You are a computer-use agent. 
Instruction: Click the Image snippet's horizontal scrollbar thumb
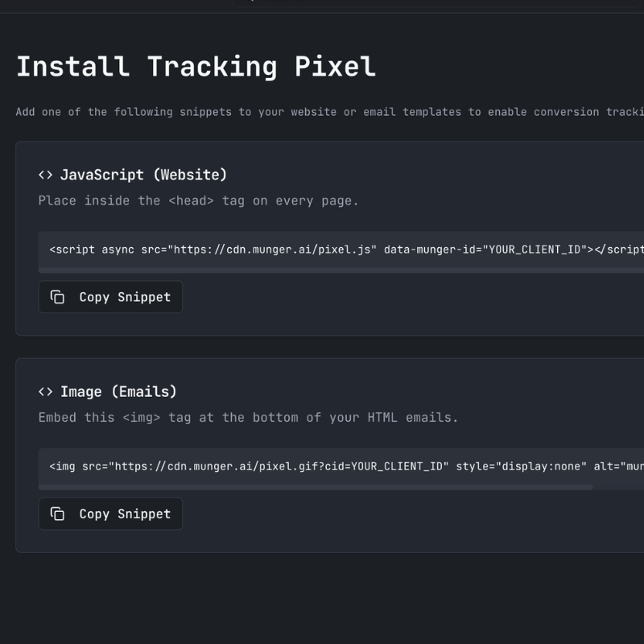(316, 487)
